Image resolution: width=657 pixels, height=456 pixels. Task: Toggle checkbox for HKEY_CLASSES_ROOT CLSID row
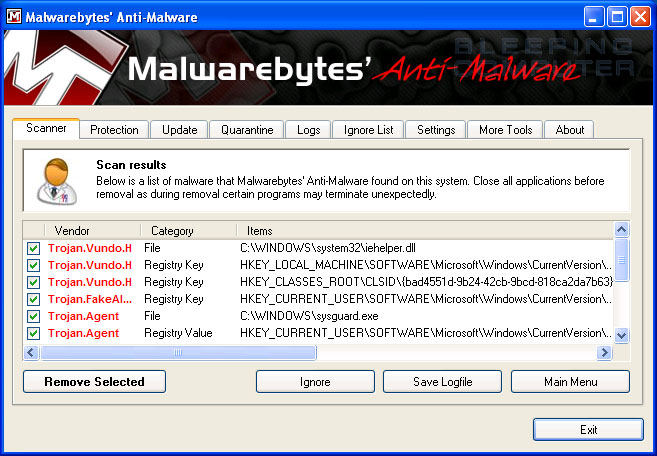pyautogui.click(x=34, y=282)
